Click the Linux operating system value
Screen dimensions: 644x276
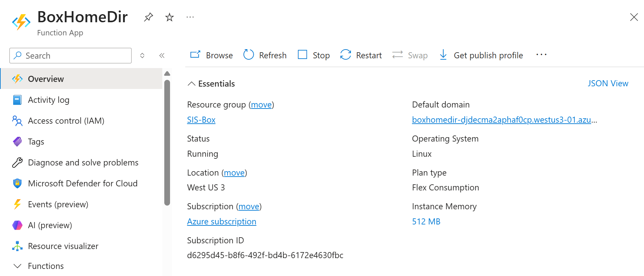pyautogui.click(x=422, y=154)
